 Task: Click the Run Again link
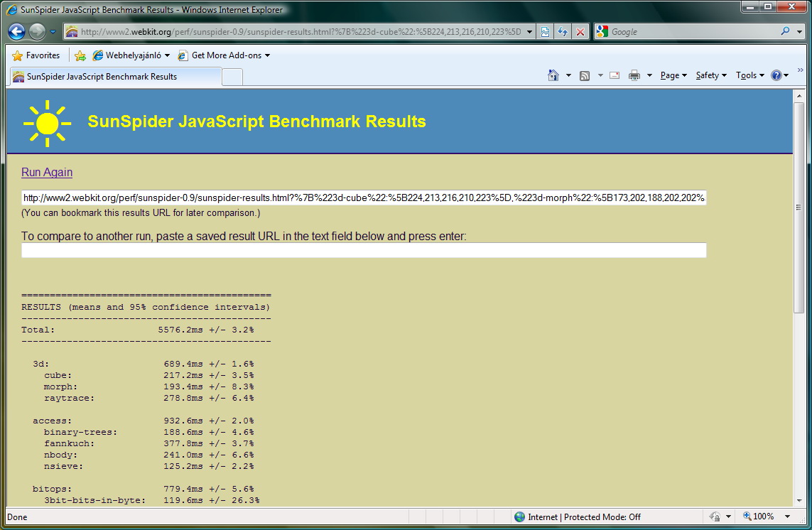tap(47, 173)
